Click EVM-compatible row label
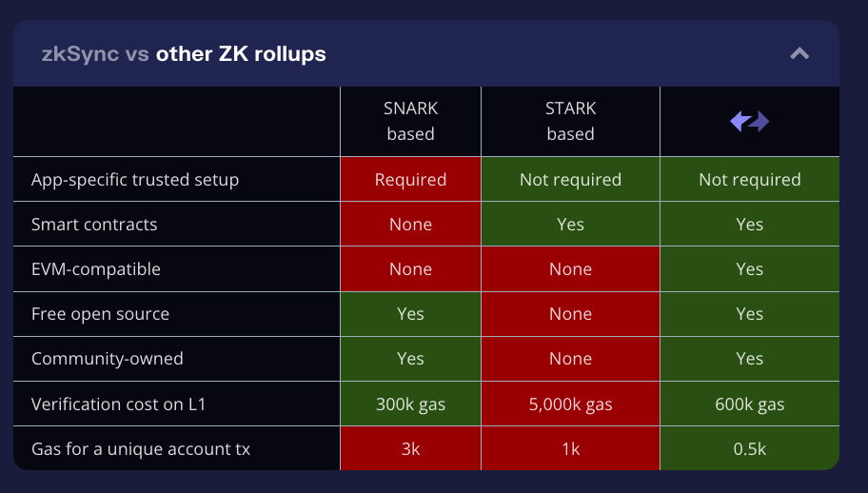The width and height of the screenshot is (868, 493). pos(96,269)
